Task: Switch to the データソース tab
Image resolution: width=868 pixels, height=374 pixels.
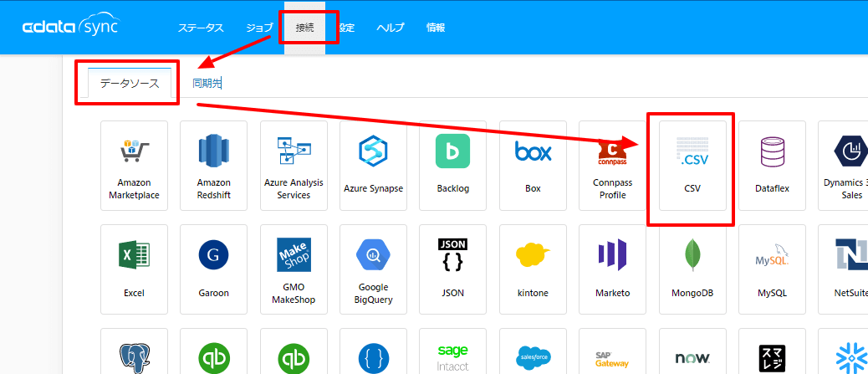Action: coord(130,84)
